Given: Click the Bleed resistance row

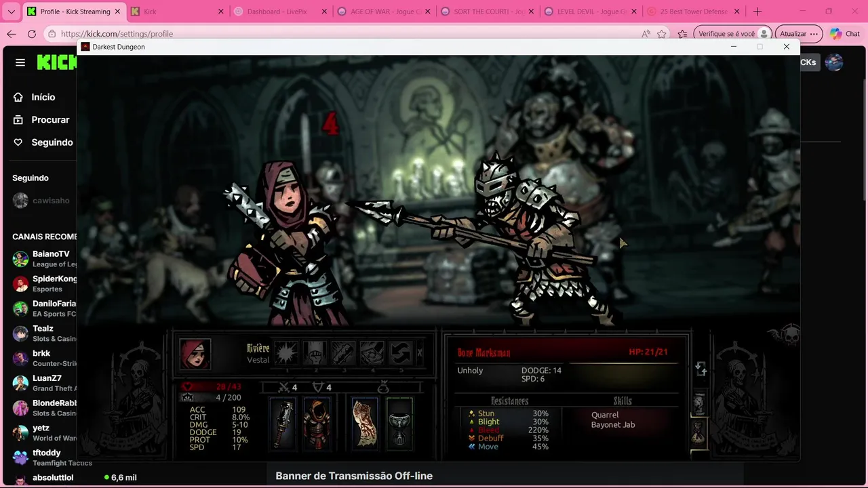Looking at the screenshot, I should tap(508, 430).
